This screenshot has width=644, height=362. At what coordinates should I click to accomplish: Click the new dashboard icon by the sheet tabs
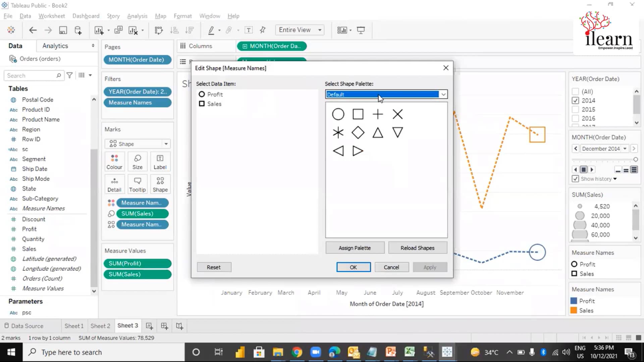(164, 326)
